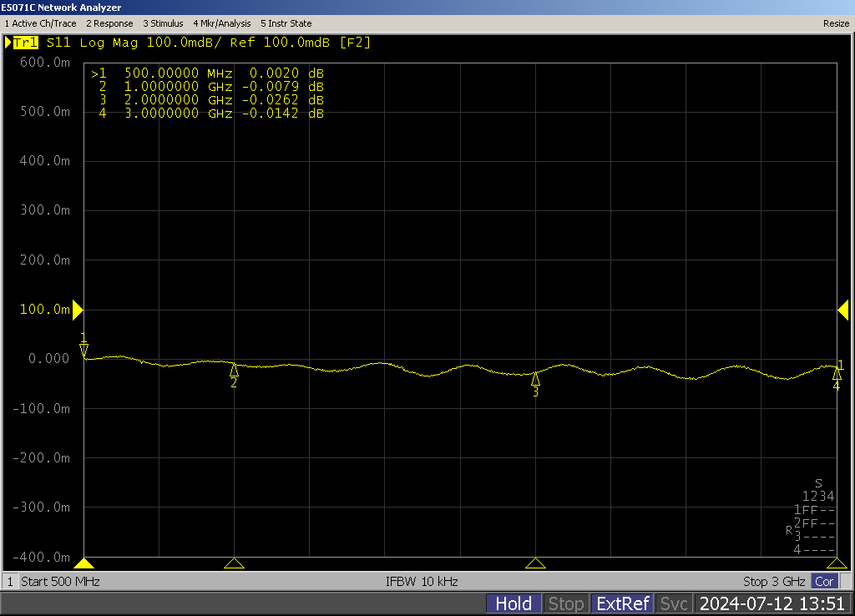Click marker 2 triangle at 1 GHz
This screenshot has height=616, width=855.
click(x=234, y=370)
